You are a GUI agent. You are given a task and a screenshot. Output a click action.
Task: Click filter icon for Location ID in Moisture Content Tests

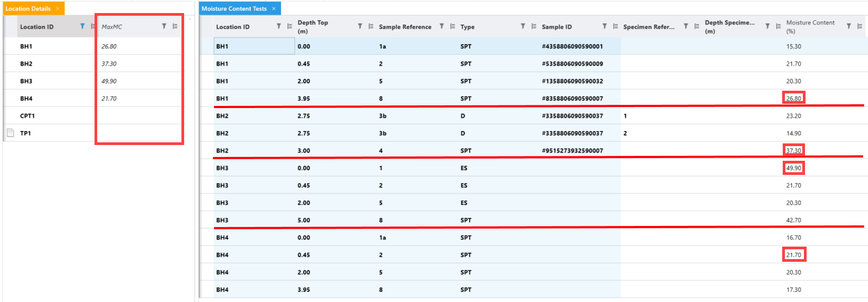pyautogui.click(x=279, y=26)
